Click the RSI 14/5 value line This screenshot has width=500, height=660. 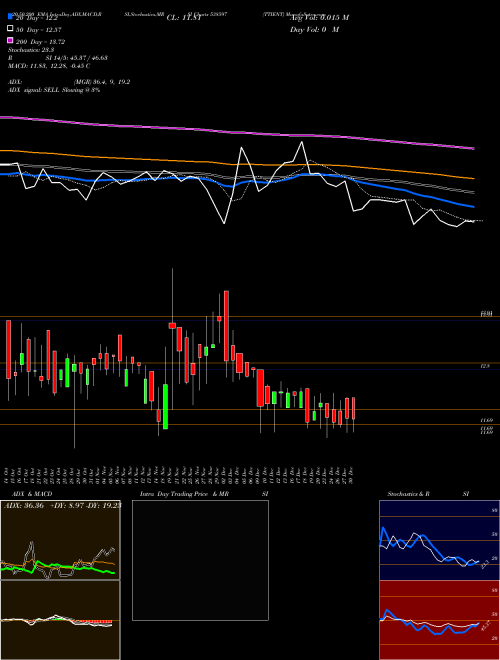[58, 58]
